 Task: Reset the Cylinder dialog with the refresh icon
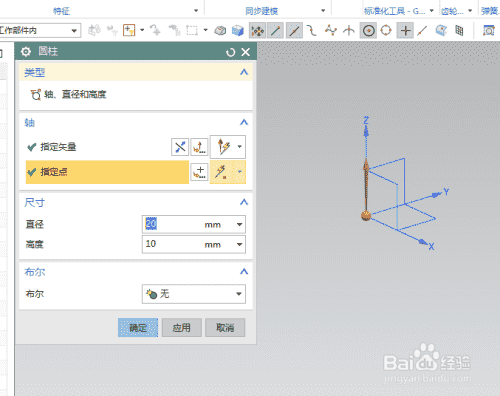pos(230,52)
